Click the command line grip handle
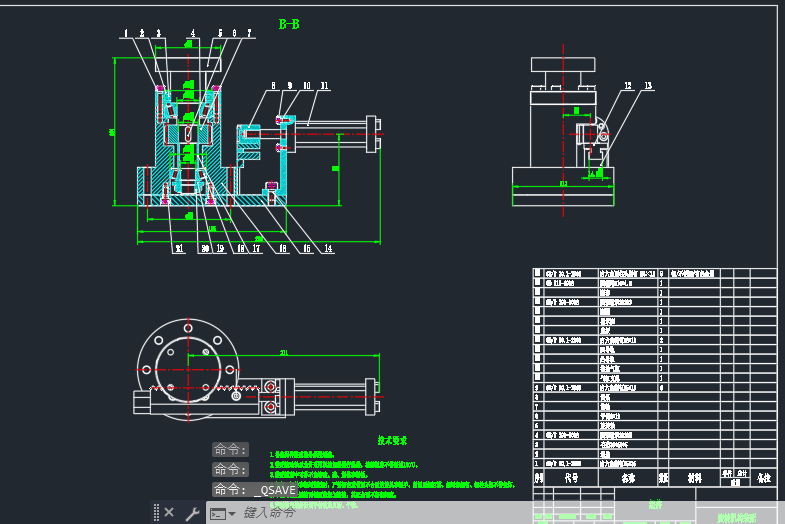The image size is (785, 524). tap(156, 512)
